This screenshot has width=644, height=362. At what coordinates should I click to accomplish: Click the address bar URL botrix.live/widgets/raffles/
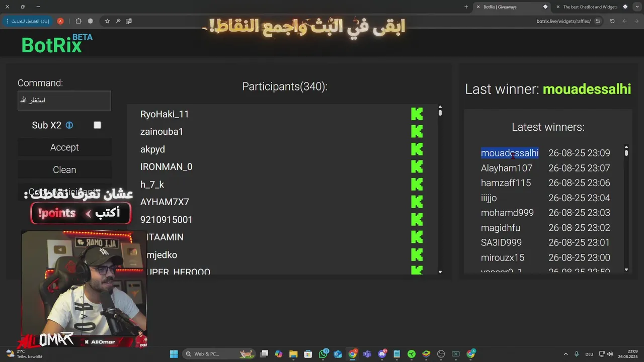click(563, 21)
